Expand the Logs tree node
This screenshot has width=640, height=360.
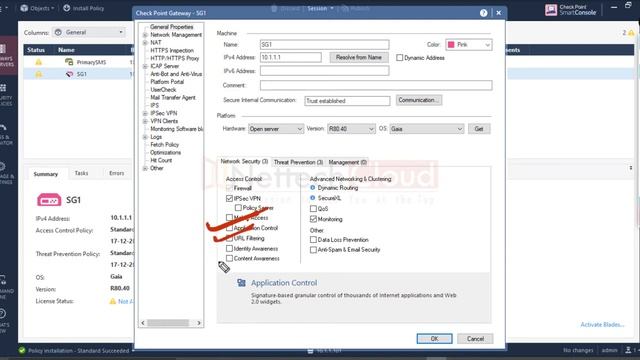click(145, 137)
